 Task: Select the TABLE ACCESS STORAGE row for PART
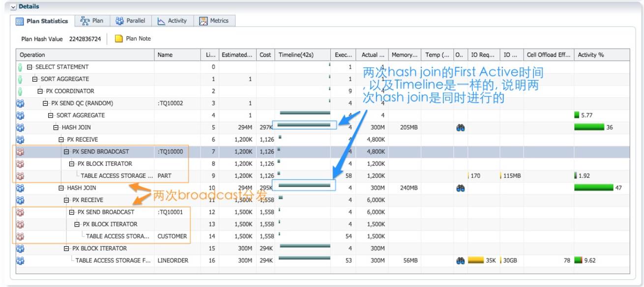point(322,176)
